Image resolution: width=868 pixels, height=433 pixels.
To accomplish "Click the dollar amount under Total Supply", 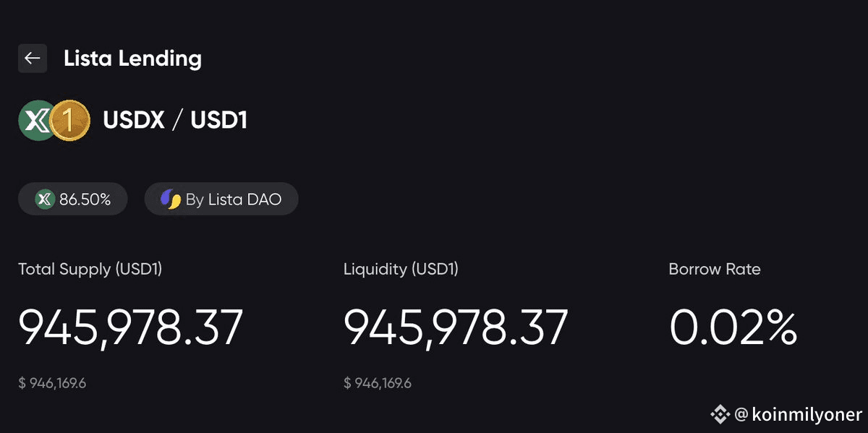I will 52,383.
